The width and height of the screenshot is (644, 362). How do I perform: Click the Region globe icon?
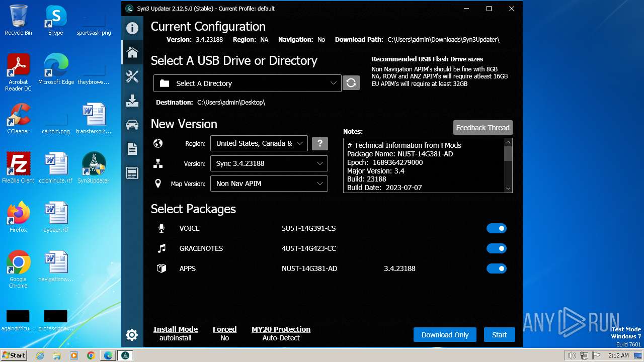tap(158, 143)
